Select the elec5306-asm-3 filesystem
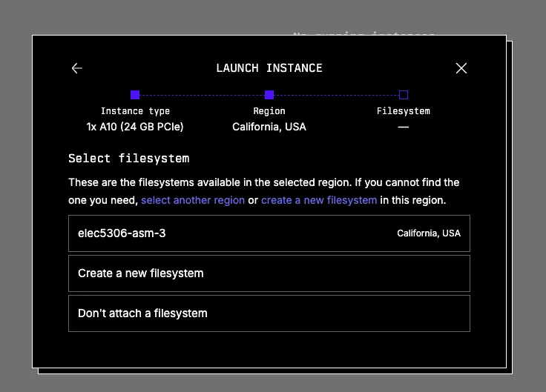 [x=269, y=233]
